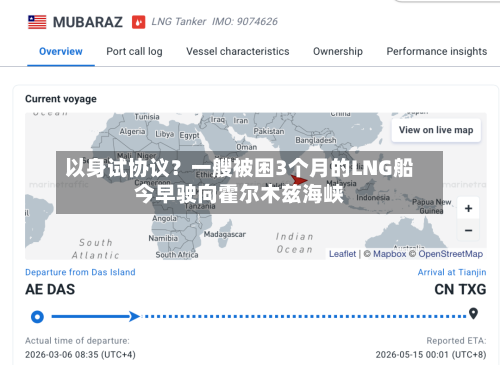This screenshot has height=365, width=500.
Task: Zoom out the map with minus button
Action: click(468, 230)
